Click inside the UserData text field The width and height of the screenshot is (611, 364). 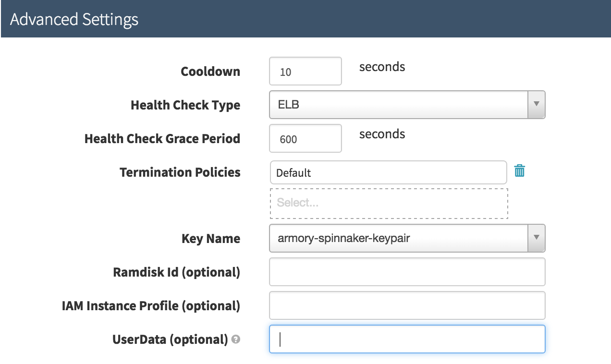coord(407,339)
